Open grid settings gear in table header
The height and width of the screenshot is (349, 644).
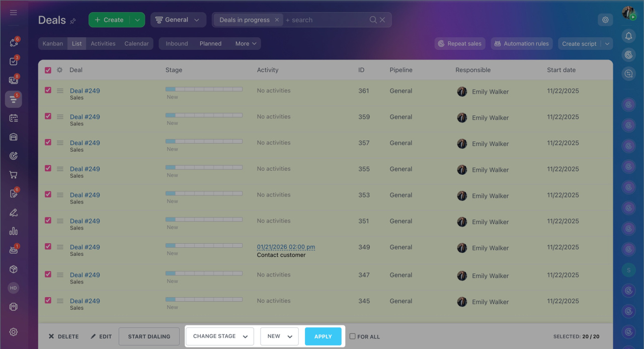(x=59, y=70)
